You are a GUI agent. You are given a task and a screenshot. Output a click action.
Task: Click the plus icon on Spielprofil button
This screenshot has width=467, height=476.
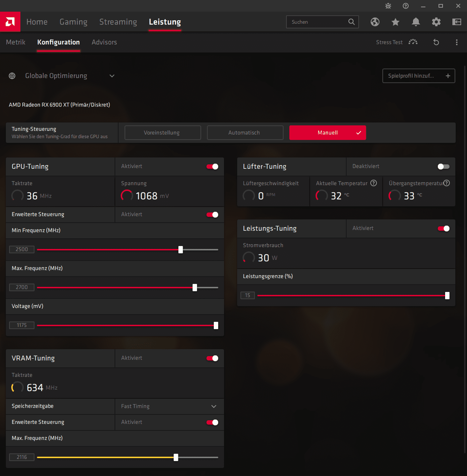coord(448,76)
